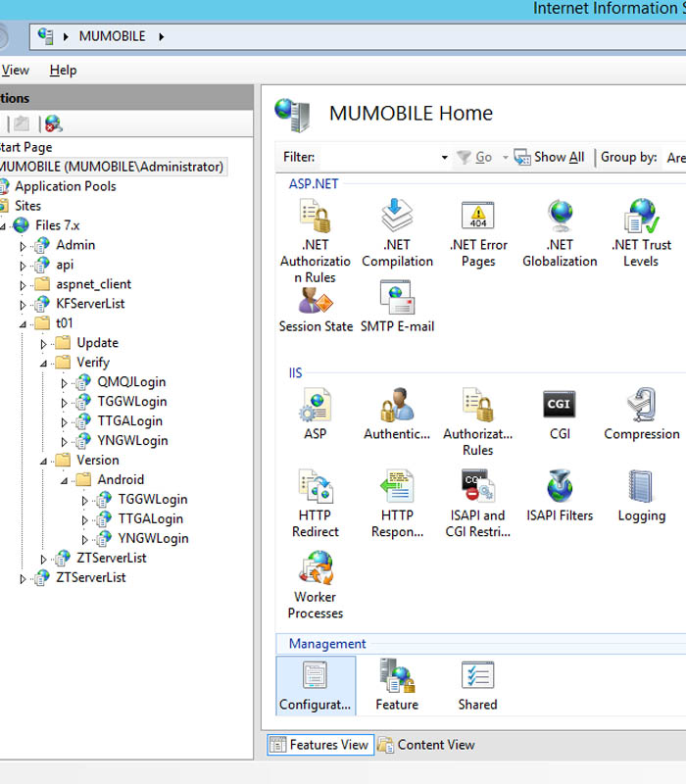Collapse the Management group header
The image size is (686, 784).
point(327,644)
